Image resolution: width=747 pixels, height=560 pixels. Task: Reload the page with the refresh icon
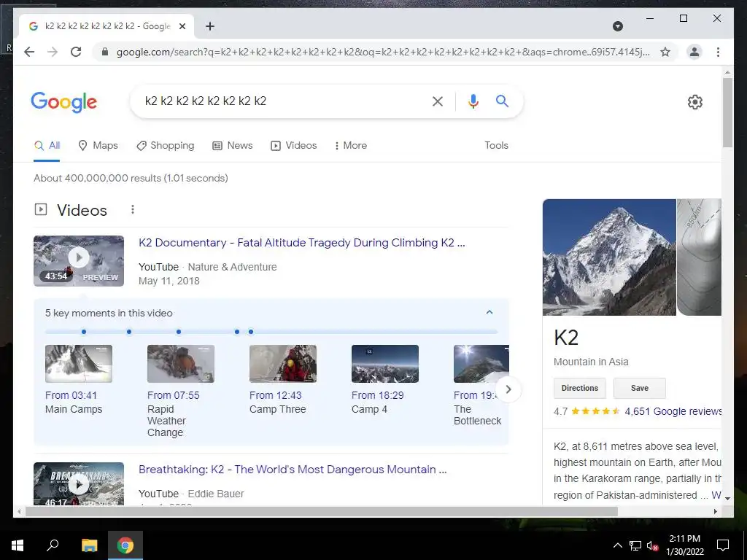click(76, 52)
